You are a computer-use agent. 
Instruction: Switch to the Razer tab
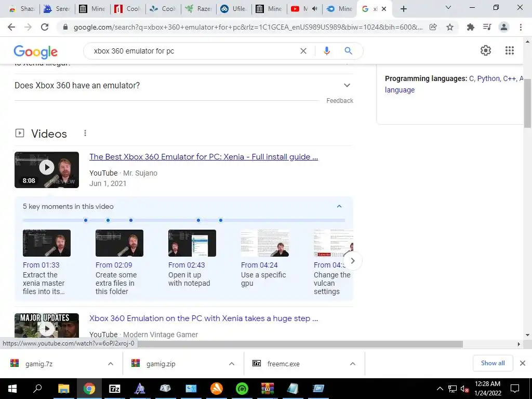[x=198, y=9]
